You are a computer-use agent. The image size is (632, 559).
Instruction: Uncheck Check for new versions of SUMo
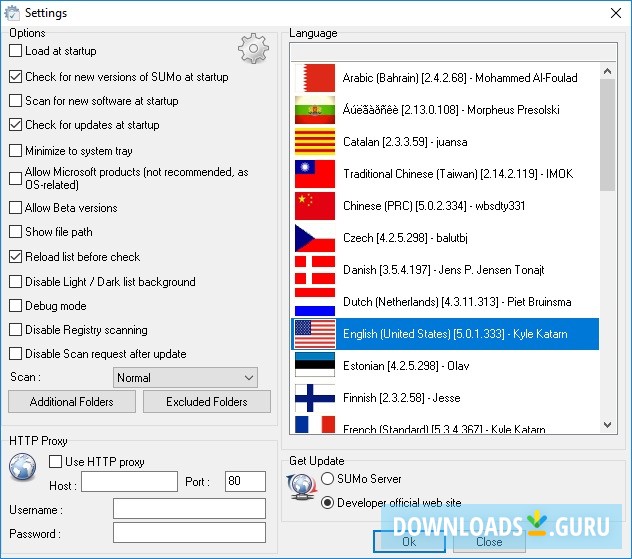15,77
